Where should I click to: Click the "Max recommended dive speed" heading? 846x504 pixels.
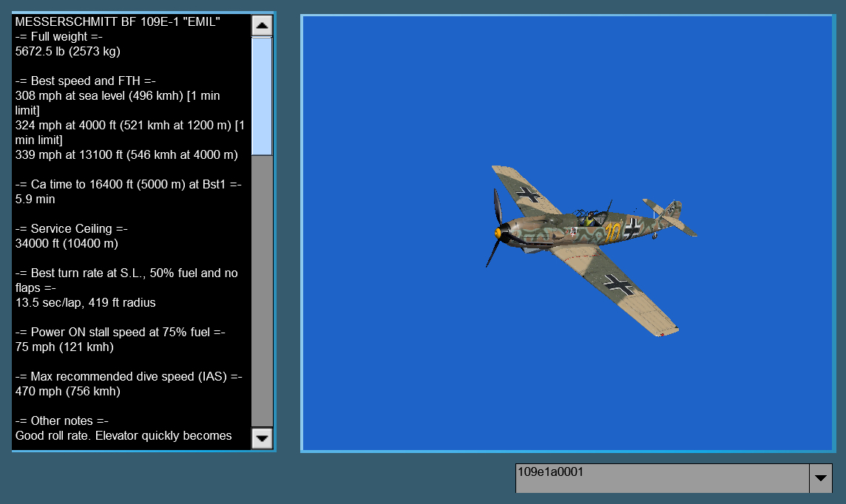click(x=129, y=377)
